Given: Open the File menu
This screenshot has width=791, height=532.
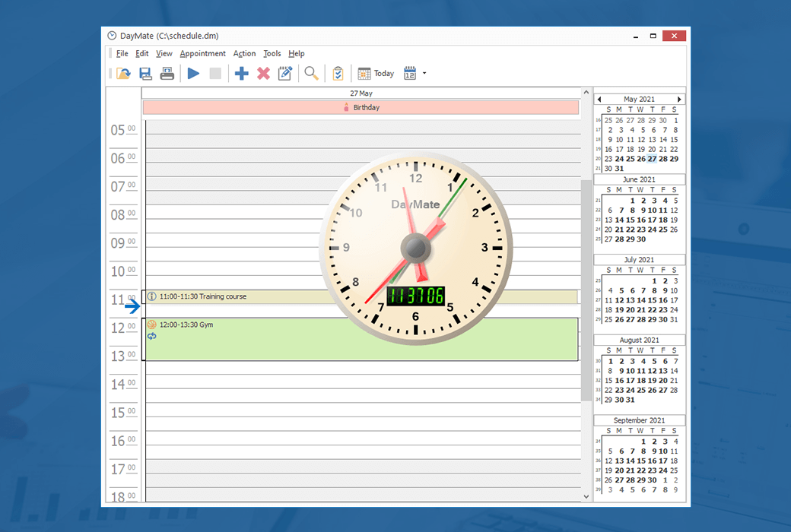Looking at the screenshot, I should (122, 53).
